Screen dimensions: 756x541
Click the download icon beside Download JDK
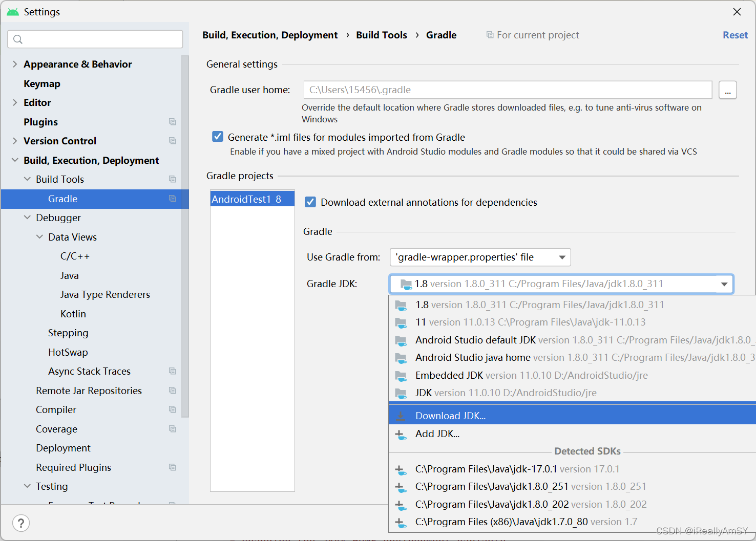tap(401, 416)
